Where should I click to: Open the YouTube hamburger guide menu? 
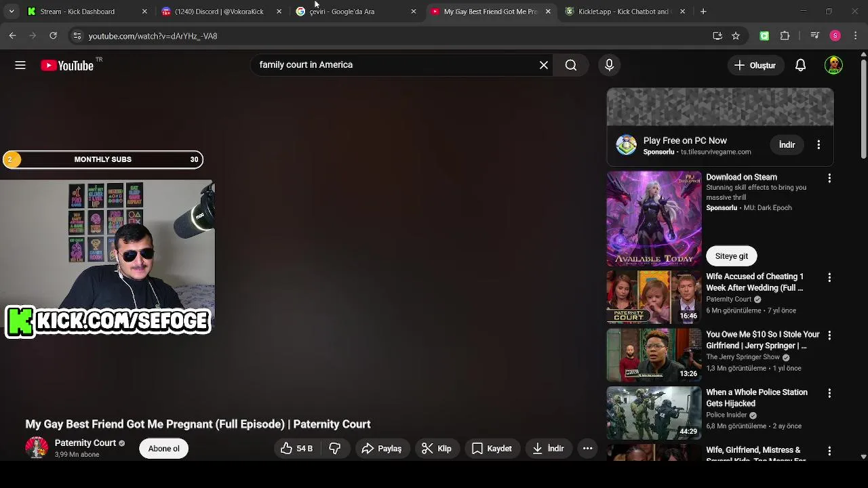click(20, 65)
